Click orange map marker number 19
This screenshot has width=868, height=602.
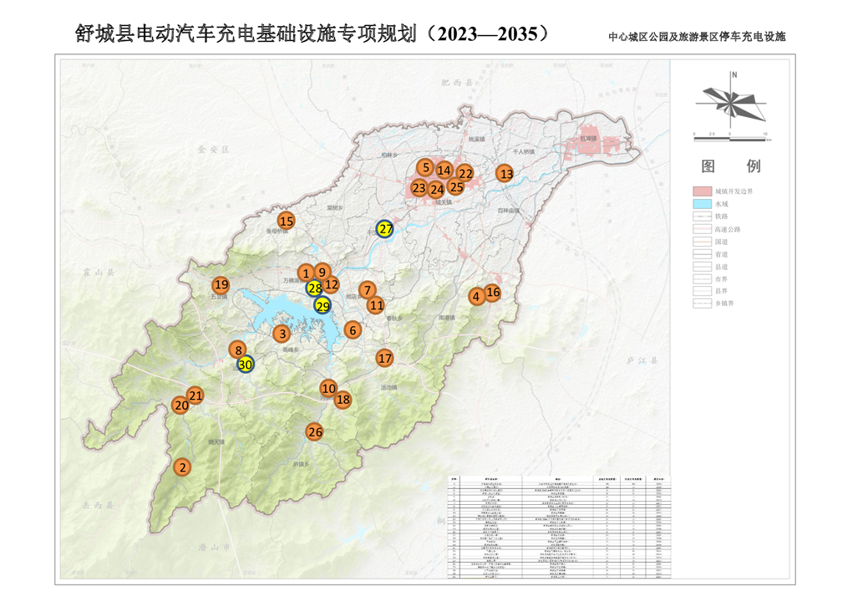[x=221, y=285]
